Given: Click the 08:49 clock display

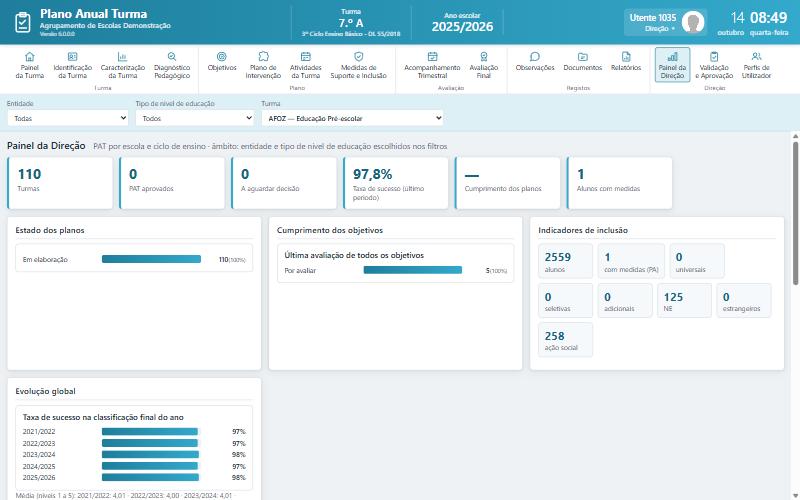Looking at the screenshot, I should 768,18.
